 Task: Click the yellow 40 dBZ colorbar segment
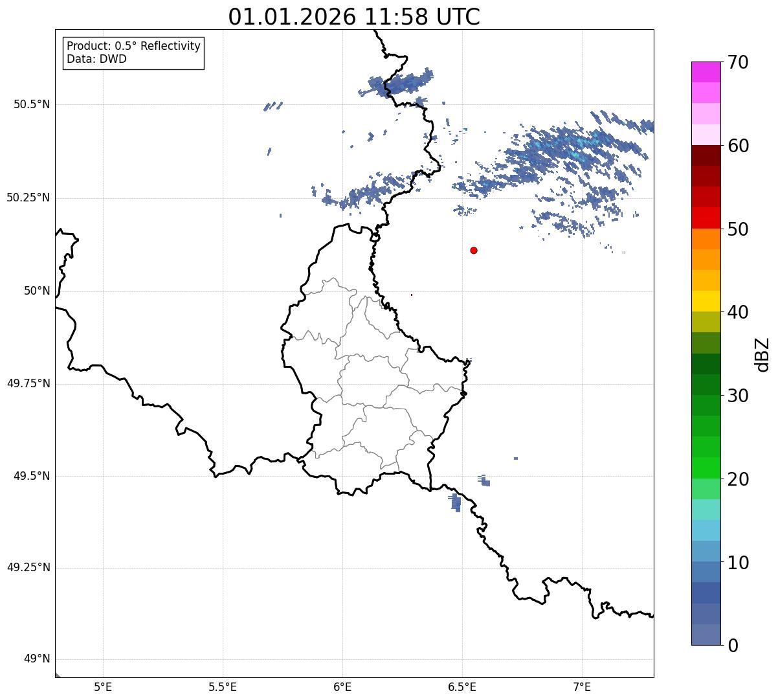[x=706, y=301]
